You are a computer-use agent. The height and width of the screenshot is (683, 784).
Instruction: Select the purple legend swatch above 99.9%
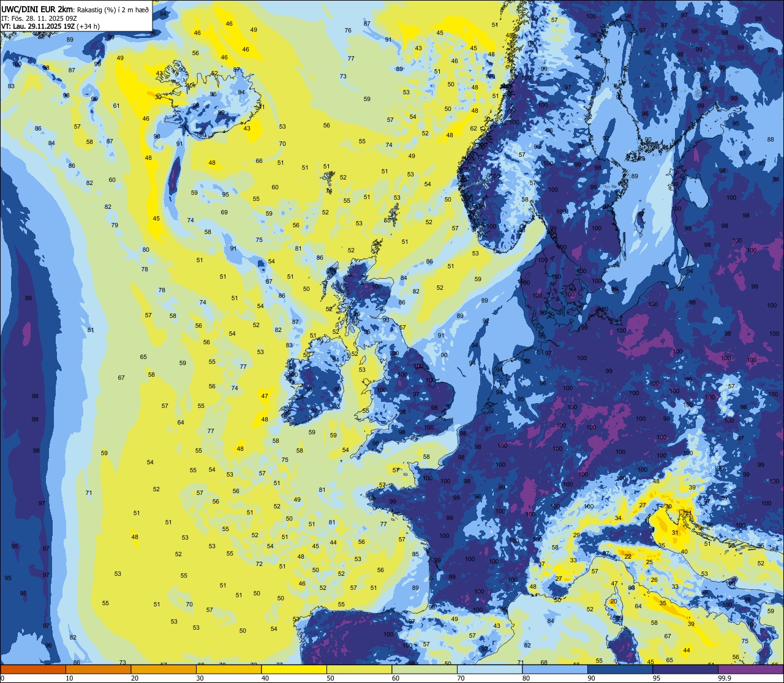coord(750,669)
